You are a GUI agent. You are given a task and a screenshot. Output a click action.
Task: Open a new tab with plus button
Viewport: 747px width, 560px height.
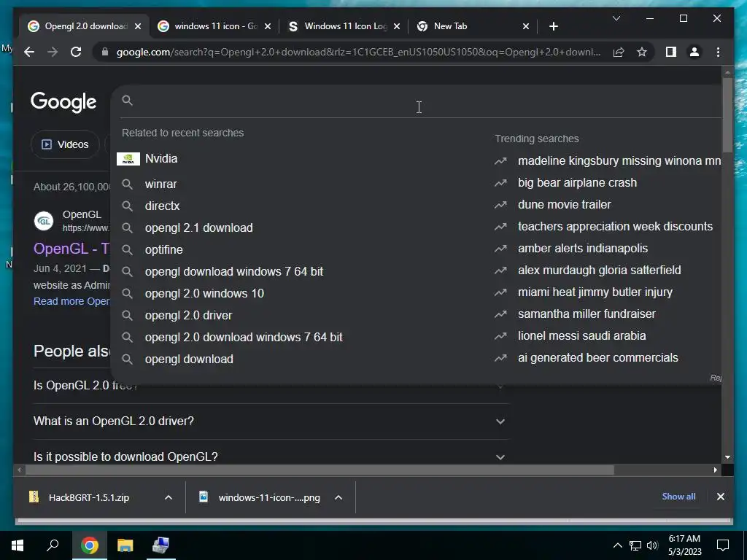pyautogui.click(x=553, y=26)
